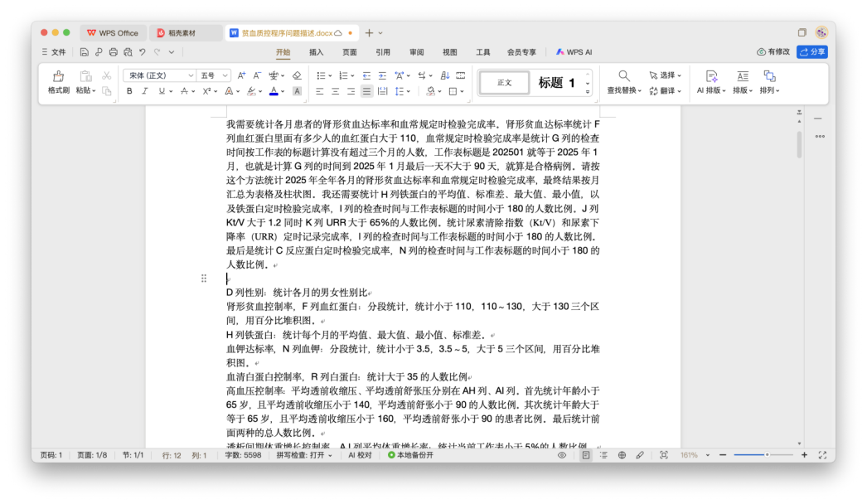Toggle 本地备份开 local backup status

pyautogui.click(x=411, y=455)
